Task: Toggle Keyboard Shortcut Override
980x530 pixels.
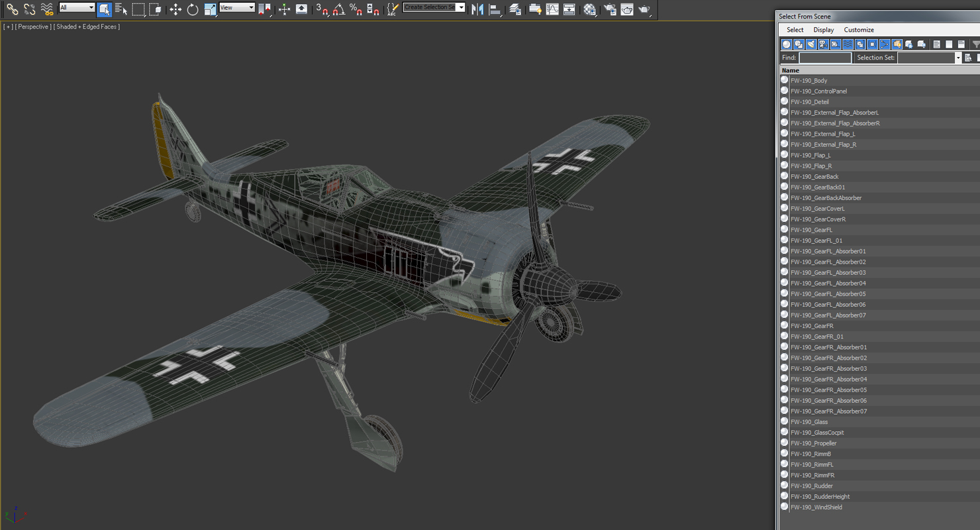Action: pos(301,9)
